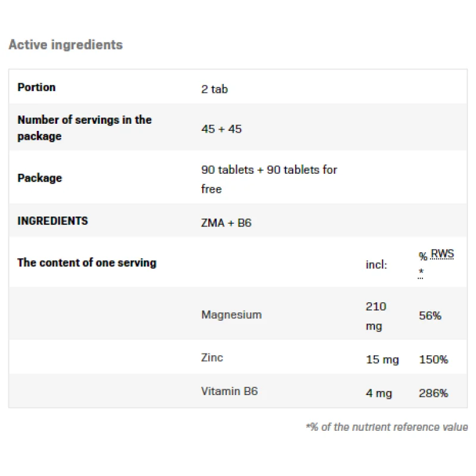Select the "2 tab" portion value
476x476 pixels.
click(214, 89)
